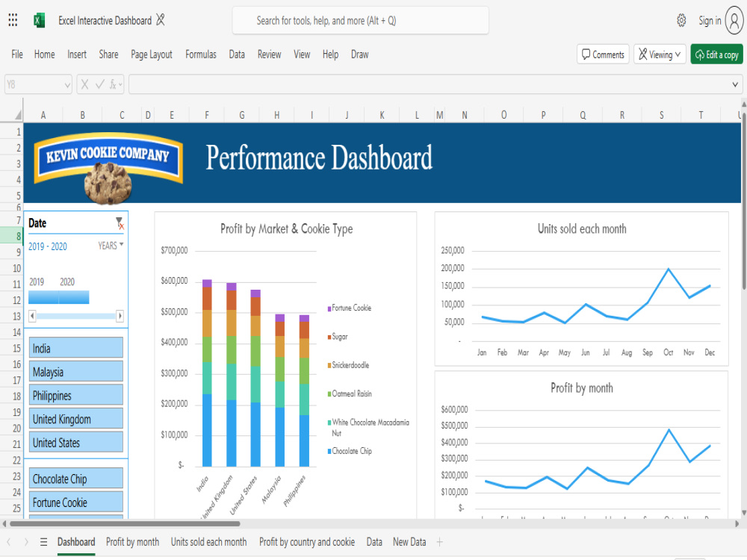This screenshot has width=747, height=560.
Task: Click the Profit by Market & Cookie Type chart title
Action: point(286,229)
